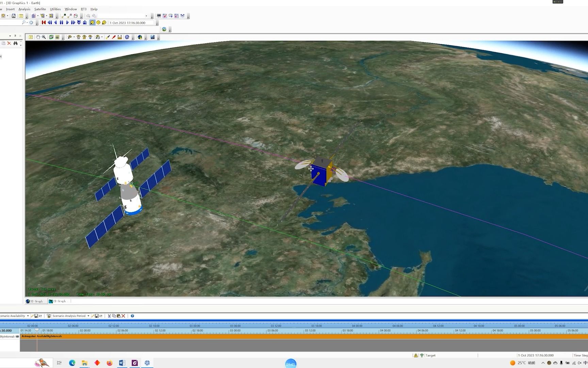Switch to the 3D Graphics tab
The height and width of the screenshot is (368, 588).
click(x=35, y=301)
